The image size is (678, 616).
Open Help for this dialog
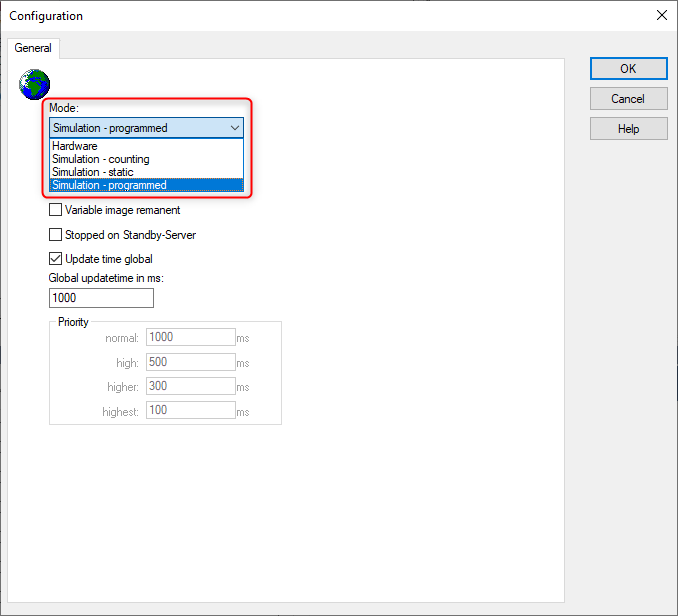coord(629,129)
